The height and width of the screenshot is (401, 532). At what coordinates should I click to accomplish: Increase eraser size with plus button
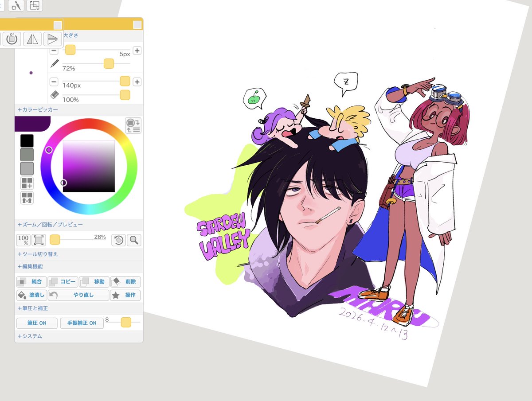point(137,82)
